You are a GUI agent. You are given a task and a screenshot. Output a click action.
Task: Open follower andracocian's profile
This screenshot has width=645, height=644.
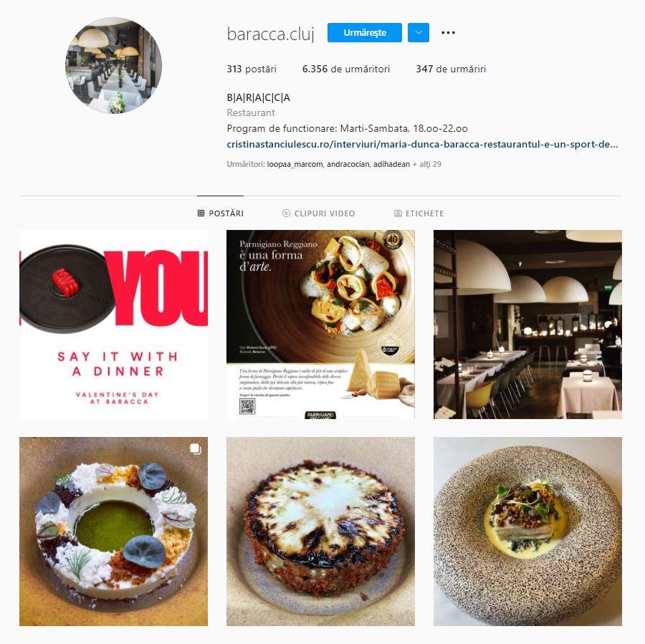pos(348,164)
